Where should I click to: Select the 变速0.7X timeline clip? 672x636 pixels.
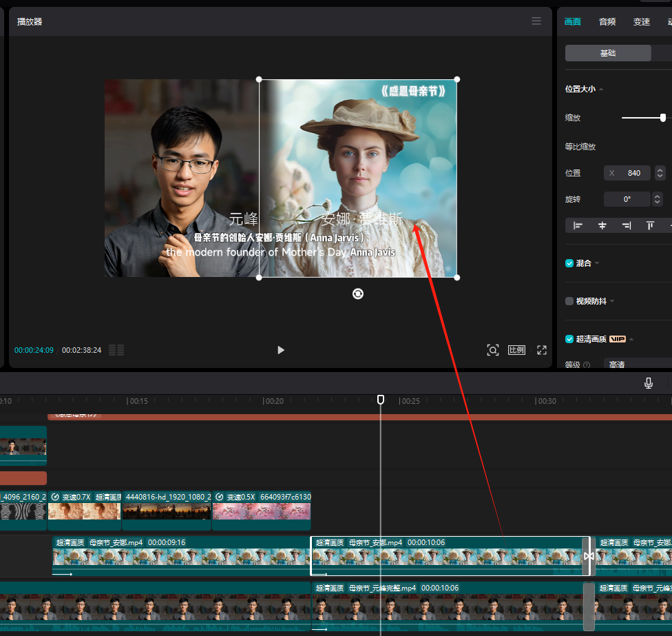[x=85, y=511]
